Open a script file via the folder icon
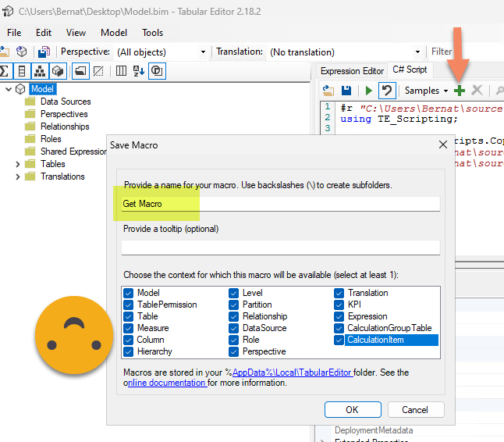 pos(328,91)
